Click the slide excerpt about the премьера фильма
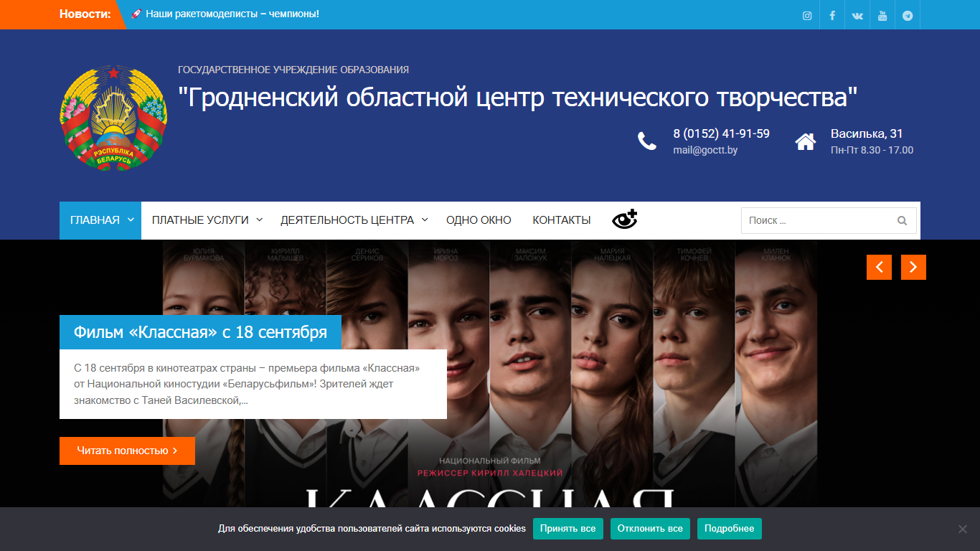Screen dimensions: 980x551 [x=248, y=384]
